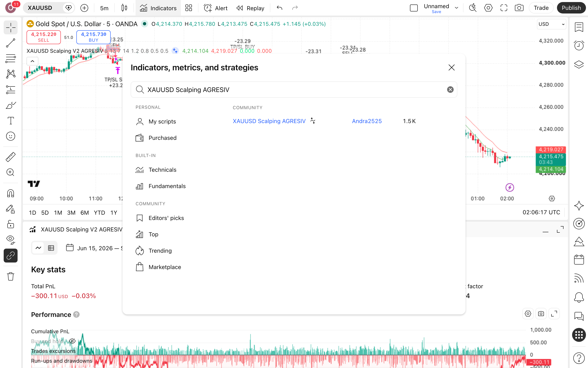This screenshot has width=588, height=368.
Task: Open author Andra2525 profile link
Action: (x=367, y=121)
